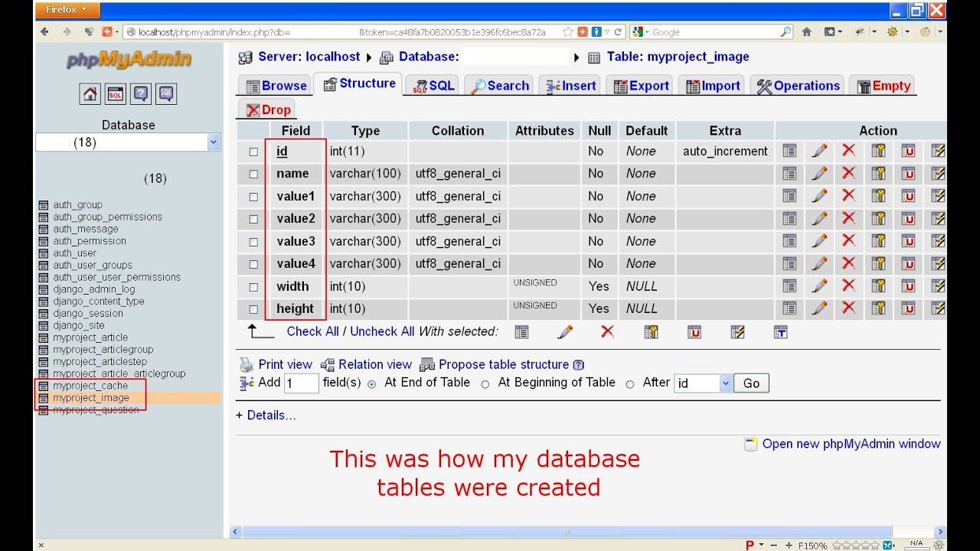Set primary key icon for value1 row
The width and height of the screenshot is (980, 551).
[878, 196]
